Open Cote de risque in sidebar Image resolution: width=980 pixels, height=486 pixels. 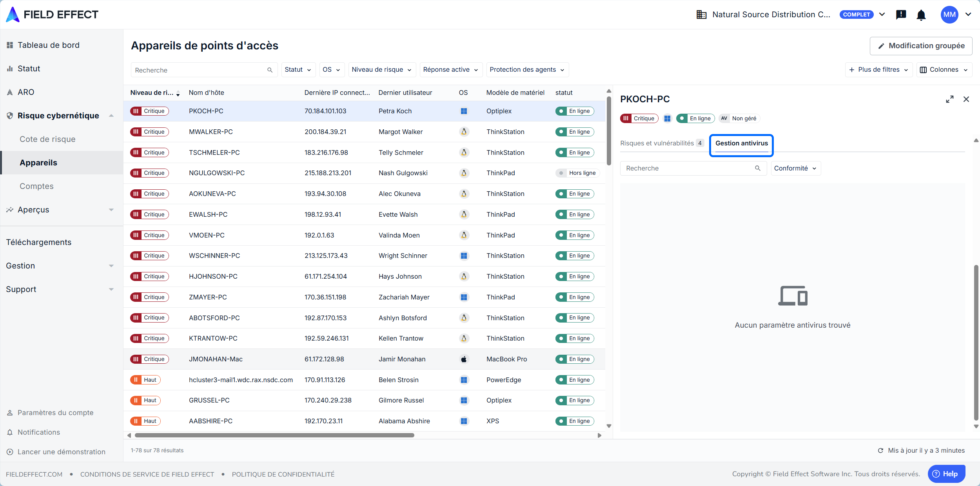pyautogui.click(x=47, y=139)
